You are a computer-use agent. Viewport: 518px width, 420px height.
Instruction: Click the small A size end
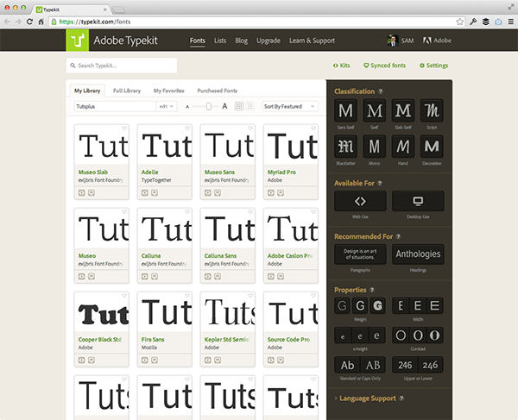187,107
